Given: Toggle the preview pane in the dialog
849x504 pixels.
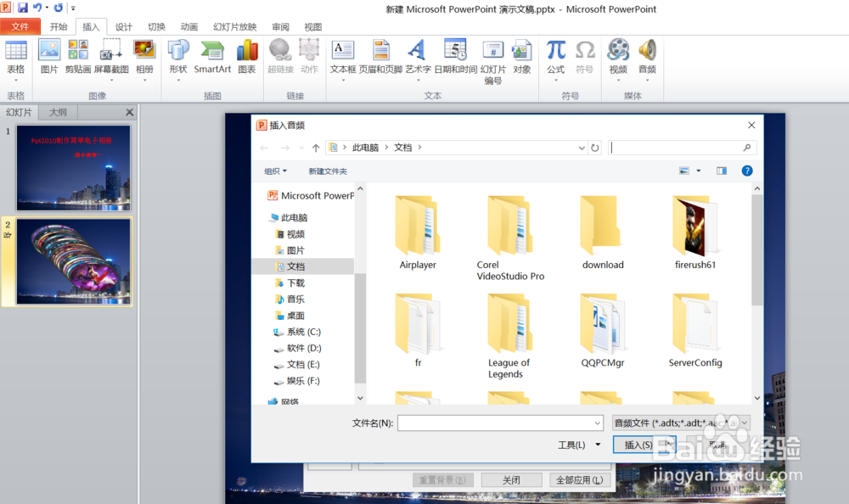Looking at the screenshot, I should click(721, 171).
